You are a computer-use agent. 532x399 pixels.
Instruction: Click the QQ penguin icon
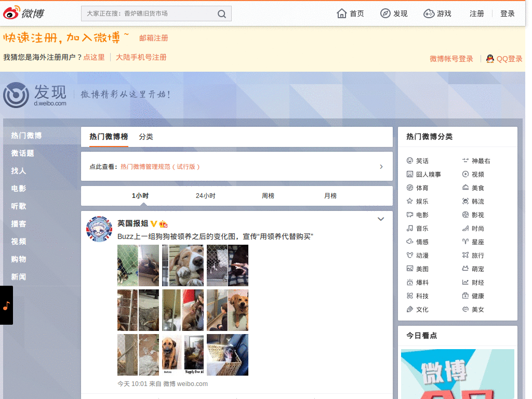click(490, 59)
